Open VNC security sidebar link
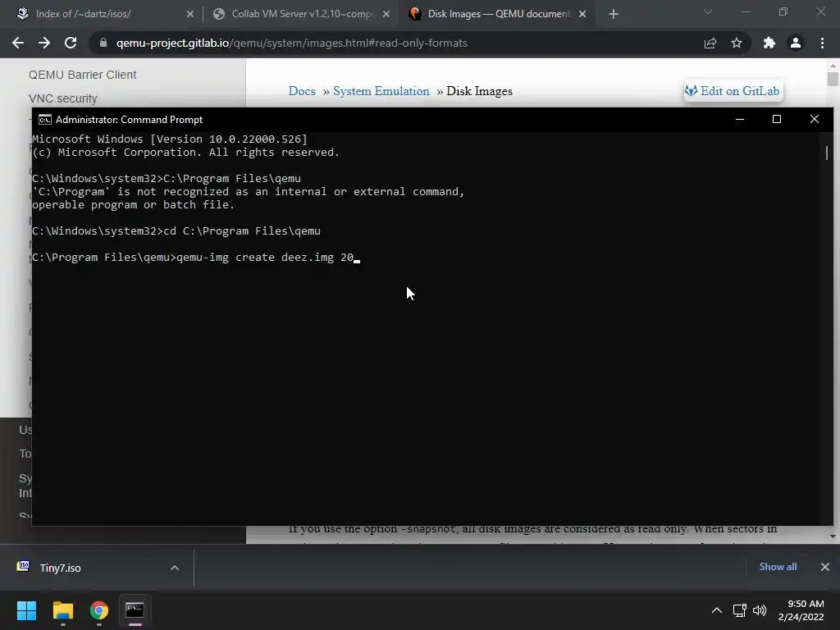This screenshot has width=840, height=630. pos(62,98)
